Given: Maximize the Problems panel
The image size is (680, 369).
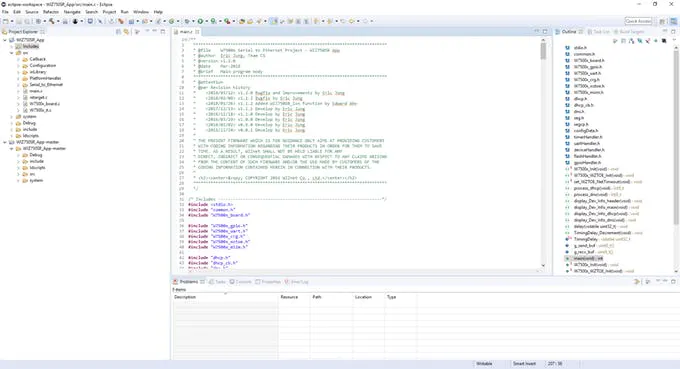Looking at the screenshot, I should point(673,281).
